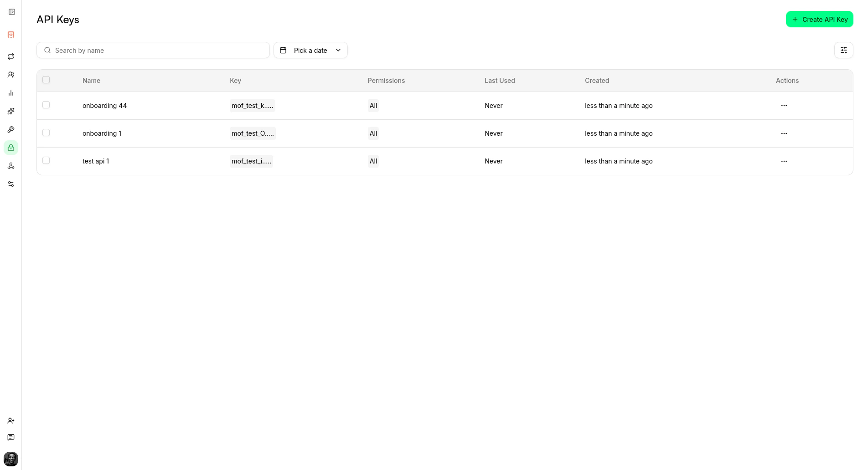This screenshot has height=470, width=868.
Task: Open the customers panel using the people icon
Action: click(x=11, y=75)
